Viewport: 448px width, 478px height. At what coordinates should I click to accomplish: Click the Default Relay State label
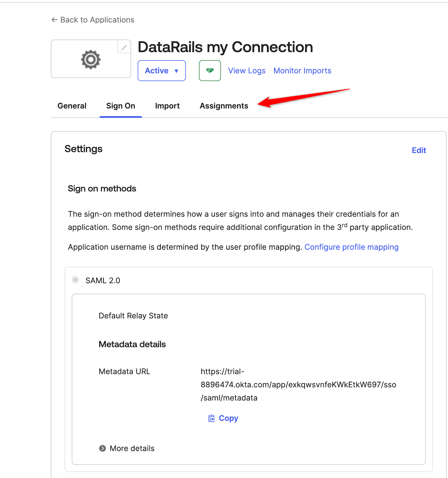pyautogui.click(x=133, y=316)
